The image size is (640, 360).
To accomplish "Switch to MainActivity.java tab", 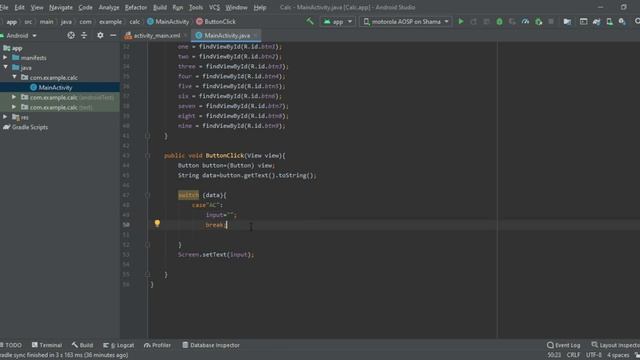I will [x=227, y=36].
